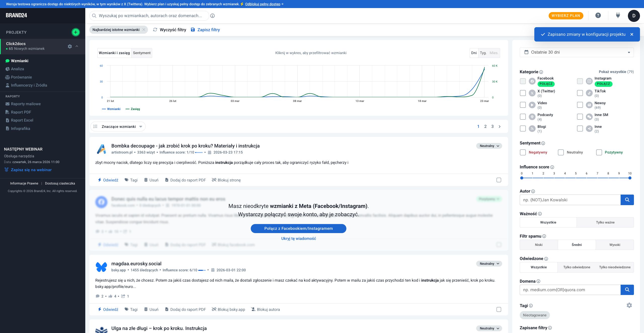Click Influence score slider right handle at 10
Screen dimensions: 644x333
(x=630, y=178)
